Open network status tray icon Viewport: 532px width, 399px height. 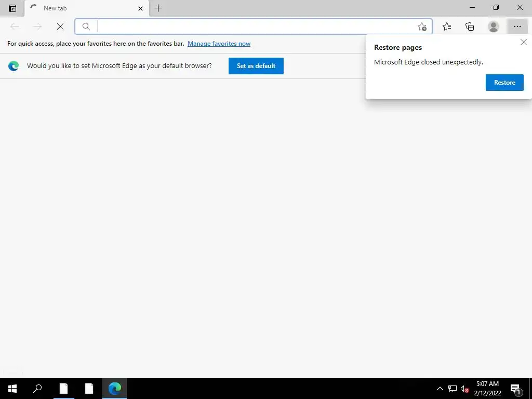pos(453,389)
